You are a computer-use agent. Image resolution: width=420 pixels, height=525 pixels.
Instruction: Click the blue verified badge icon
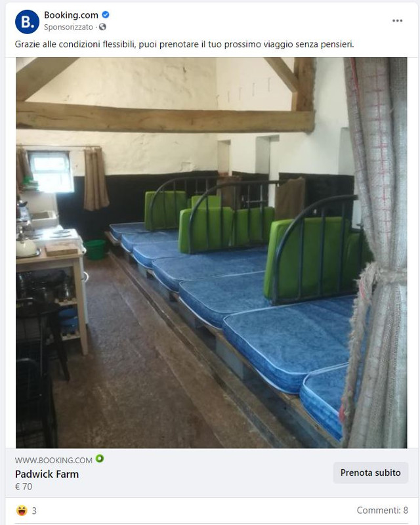click(x=106, y=14)
